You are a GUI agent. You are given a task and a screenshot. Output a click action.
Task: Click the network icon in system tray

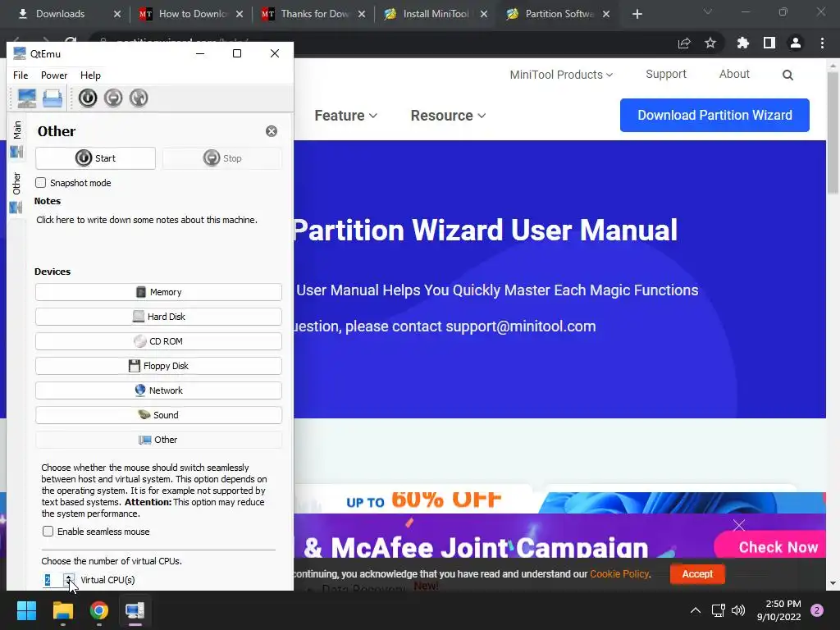tap(718, 610)
